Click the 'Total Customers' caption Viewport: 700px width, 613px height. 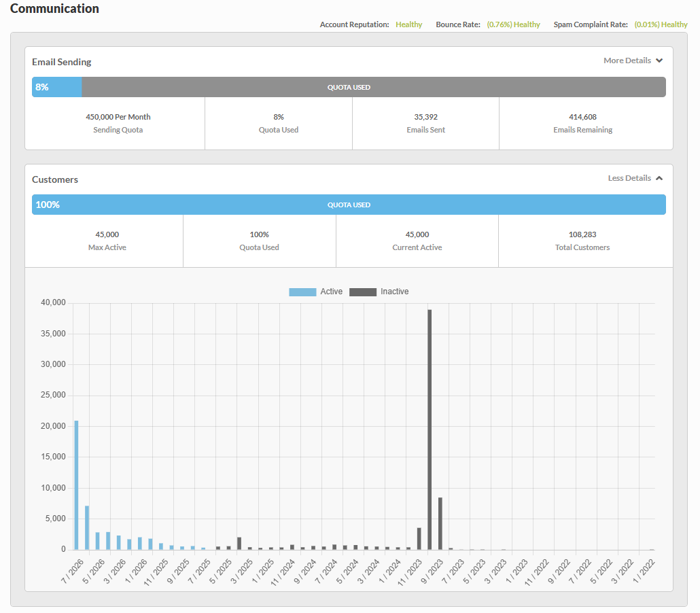pos(582,247)
